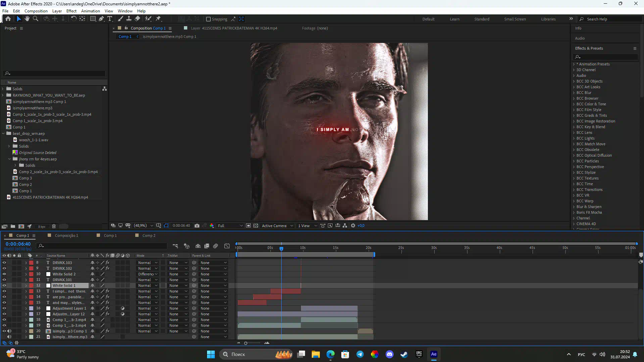Open the Graph Editor in the timeline

click(x=227, y=246)
